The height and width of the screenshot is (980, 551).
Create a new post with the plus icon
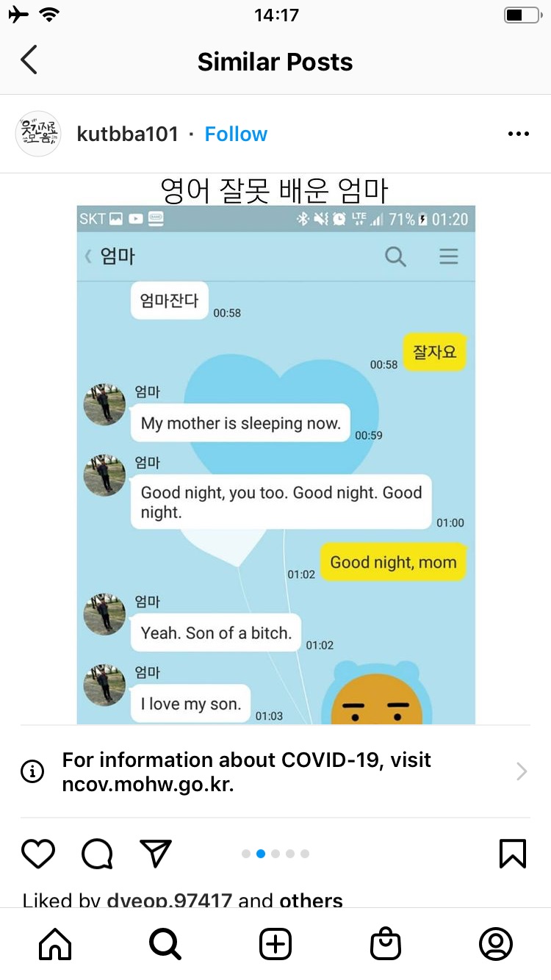[x=275, y=944]
